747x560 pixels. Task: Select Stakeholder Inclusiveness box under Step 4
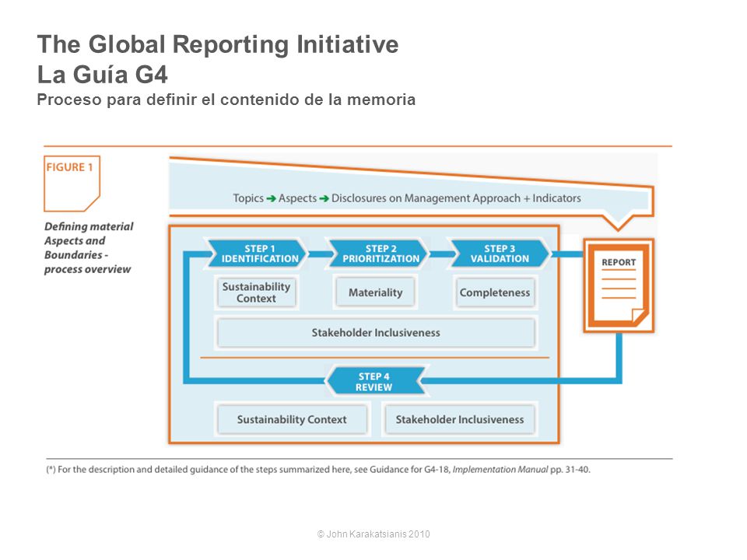click(x=460, y=419)
